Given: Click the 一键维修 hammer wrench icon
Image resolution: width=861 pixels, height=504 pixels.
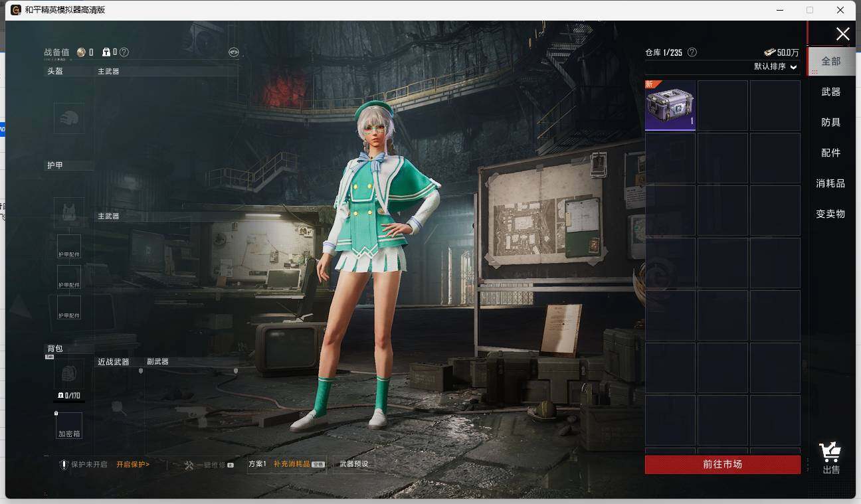Looking at the screenshot, I should coord(189,465).
